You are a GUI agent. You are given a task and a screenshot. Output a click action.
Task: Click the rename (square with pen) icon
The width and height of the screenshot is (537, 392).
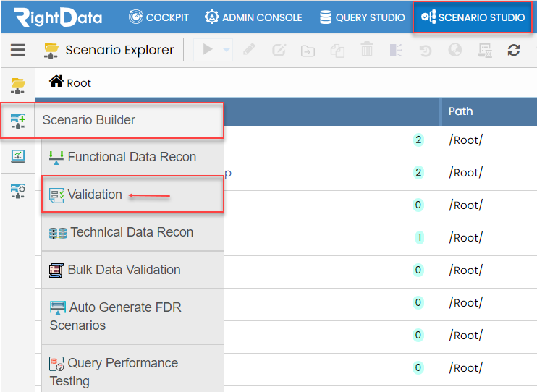point(279,51)
